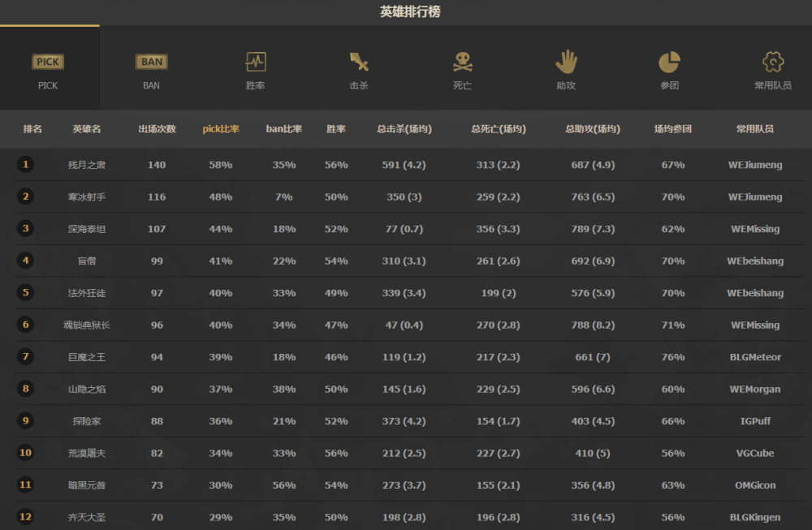Click rank badge number 11
The width and height of the screenshot is (812, 530).
[25, 485]
